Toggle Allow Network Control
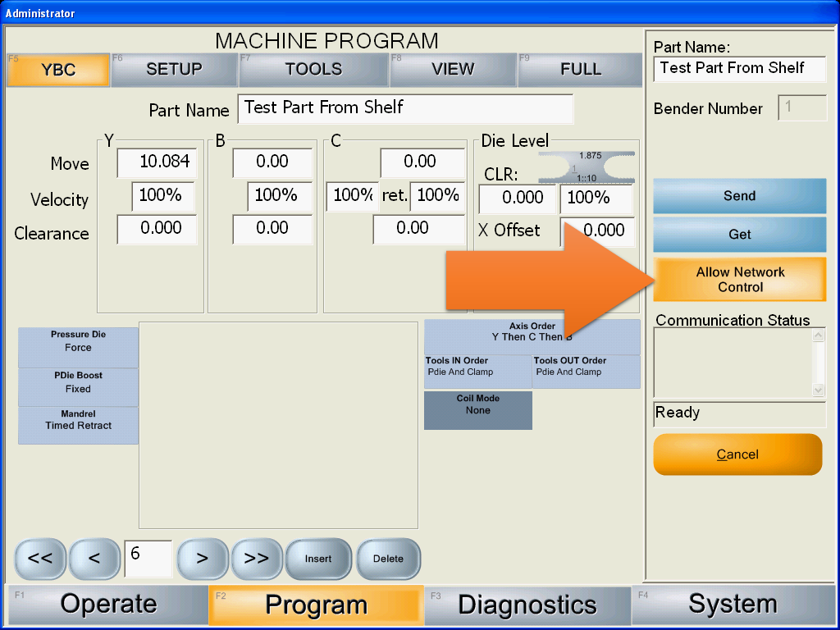 [740, 280]
